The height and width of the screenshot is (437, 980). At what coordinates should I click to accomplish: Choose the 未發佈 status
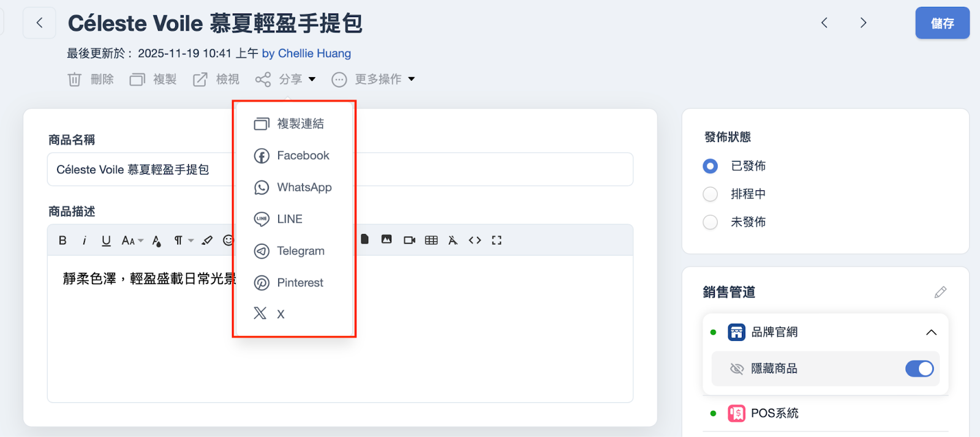point(710,222)
